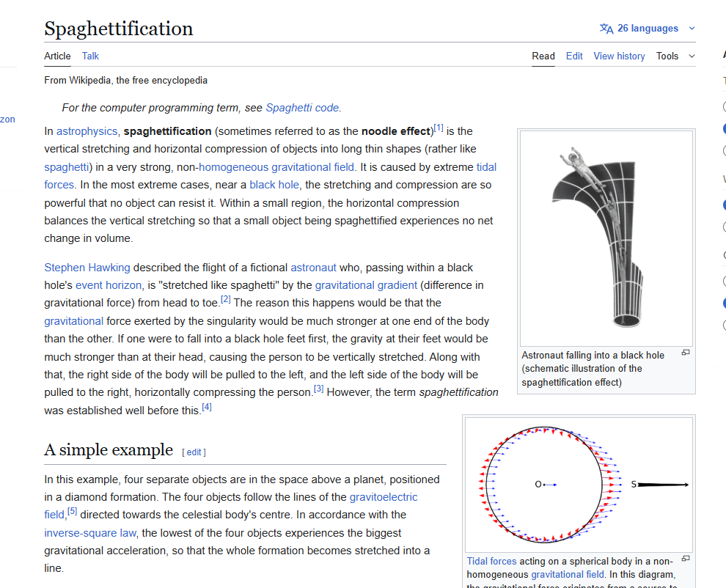The image size is (726, 588).
Task: Click the 'A simple example' heading
Action: click(109, 449)
